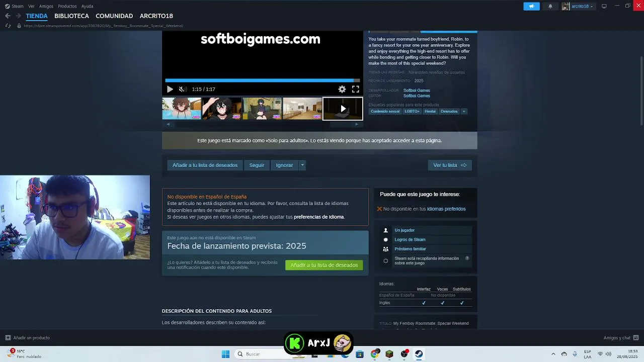Click the Seguir button
The width and height of the screenshot is (644, 362).
pyautogui.click(x=257, y=165)
